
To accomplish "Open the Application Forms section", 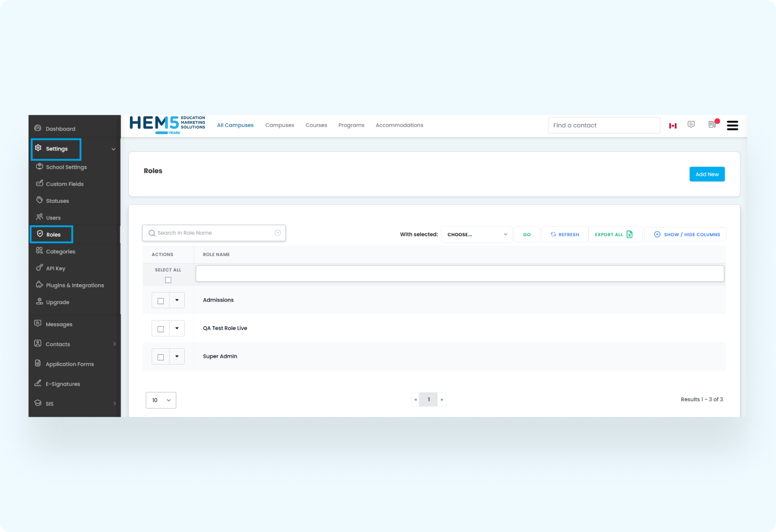I will [x=69, y=364].
